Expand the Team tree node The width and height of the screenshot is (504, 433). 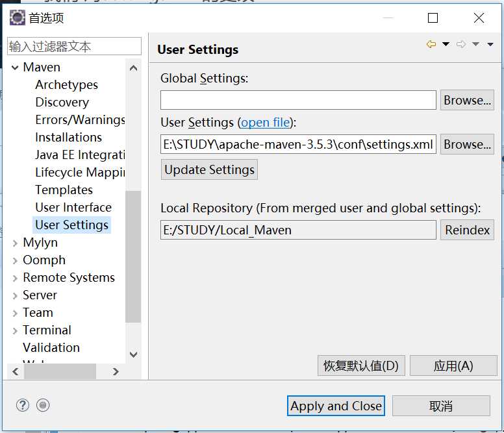15,313
